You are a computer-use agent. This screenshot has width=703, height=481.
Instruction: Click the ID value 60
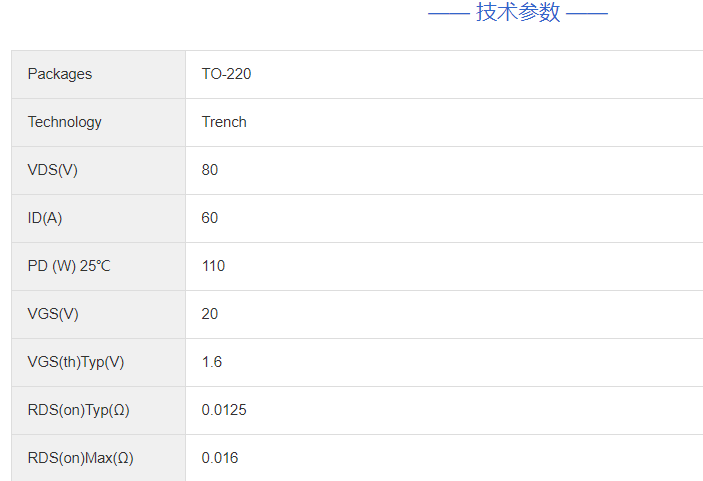click(x=210, y=218)
